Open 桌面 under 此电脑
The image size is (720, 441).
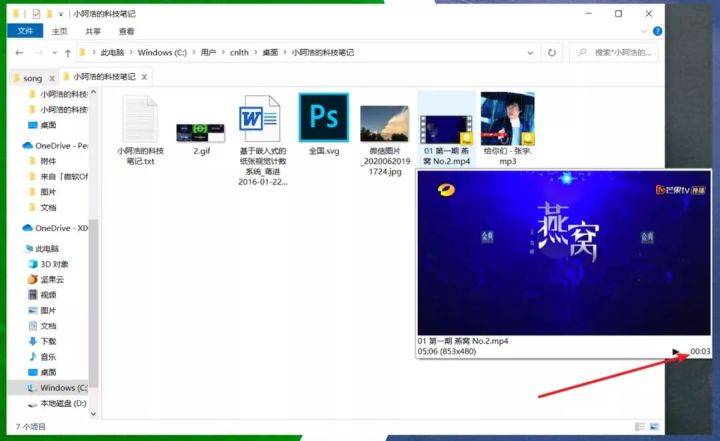click(42, 372)
